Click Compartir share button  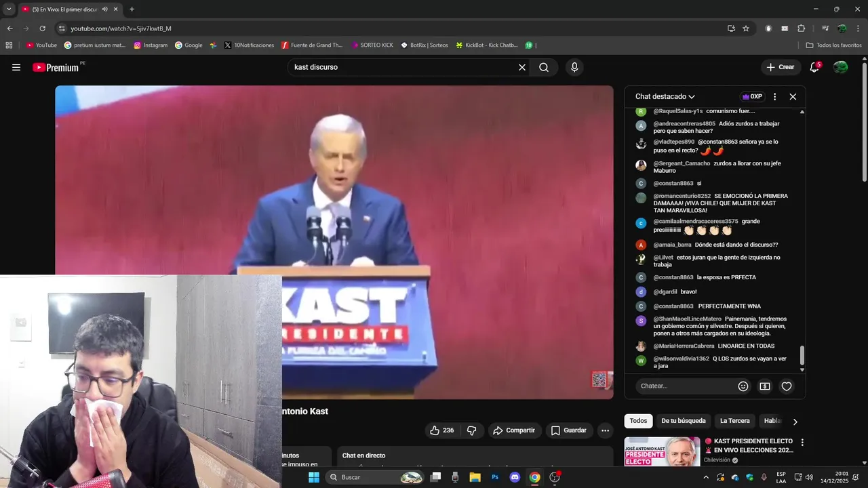513,430
